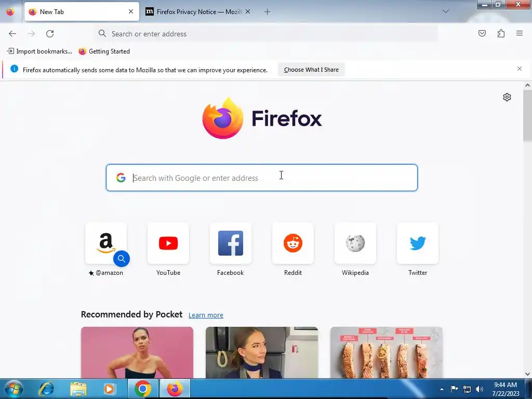532x399 pixels.
Task: Click the Learn more Pocket link
Action: (x=206, y=315)
